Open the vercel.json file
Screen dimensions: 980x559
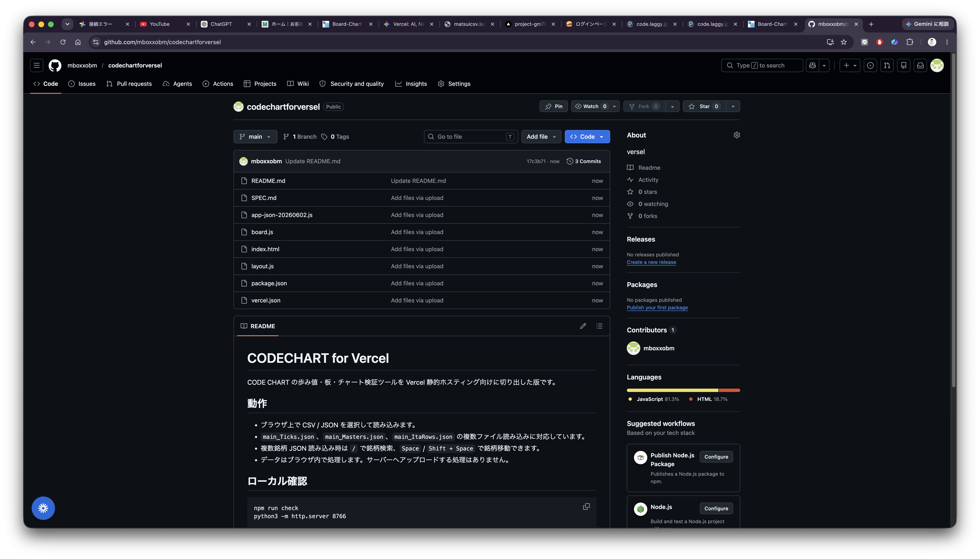pyautogui.click(x=266, y=300)
